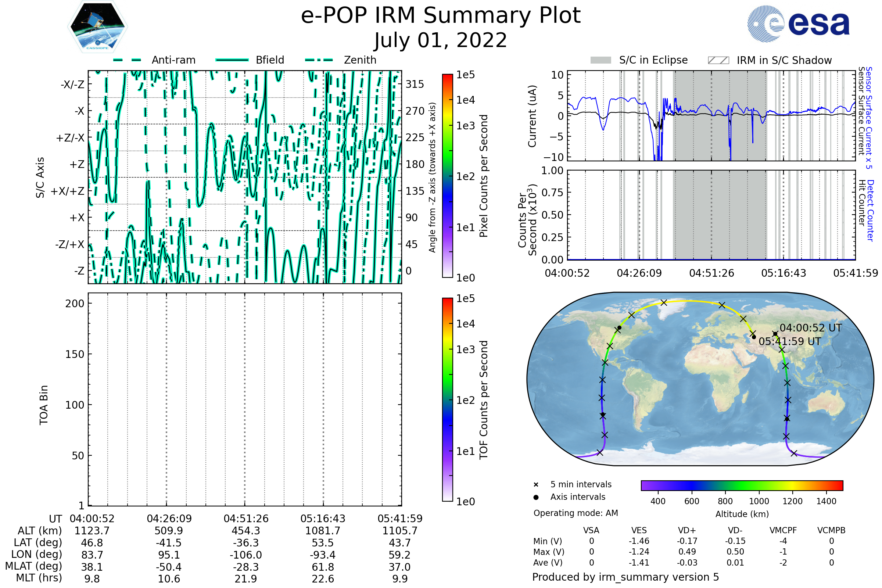Click the TOF Counts per Second colorbar
Screen dimensions: 882x588
(x=447, y=399)
